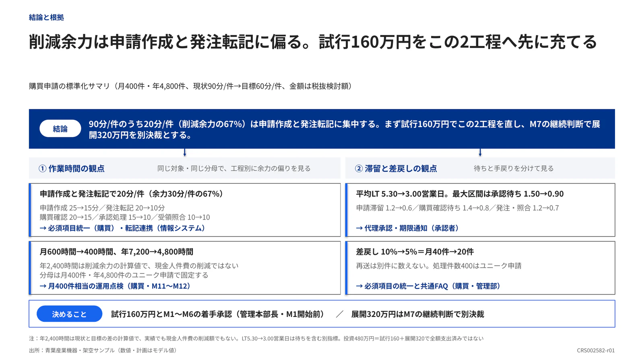Select the decision text '試行160万円とM1〜M6の着手承認'
This screenshot has height=362, width=644.
tap(219, 314)
